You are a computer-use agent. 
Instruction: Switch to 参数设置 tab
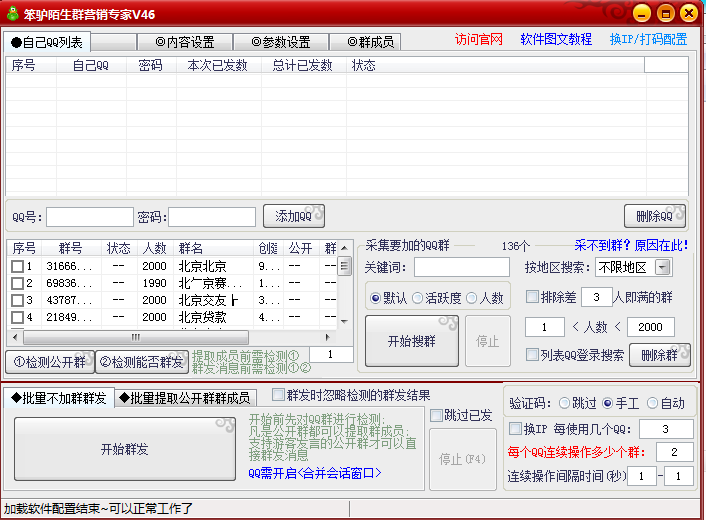point(281,42)
